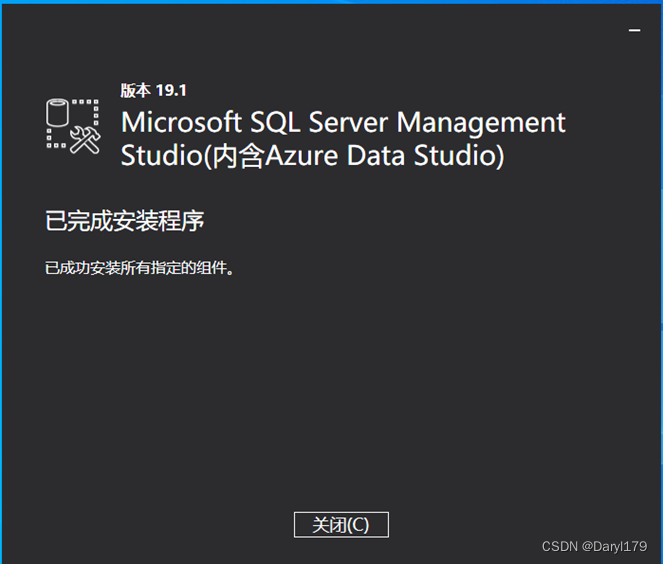The width and height of the screenshot is (663, 564).
Task: Click the dotted square outline in the logo
Action: [73, 125]
